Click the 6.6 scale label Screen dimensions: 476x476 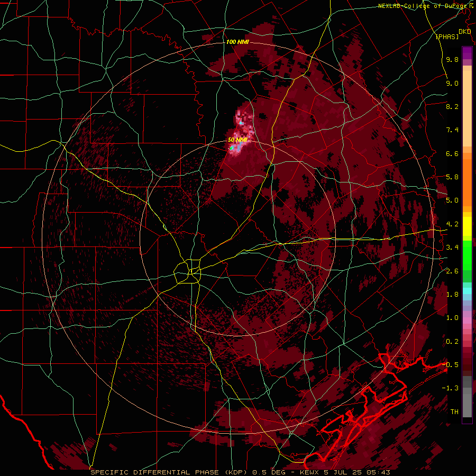[452, 153]
